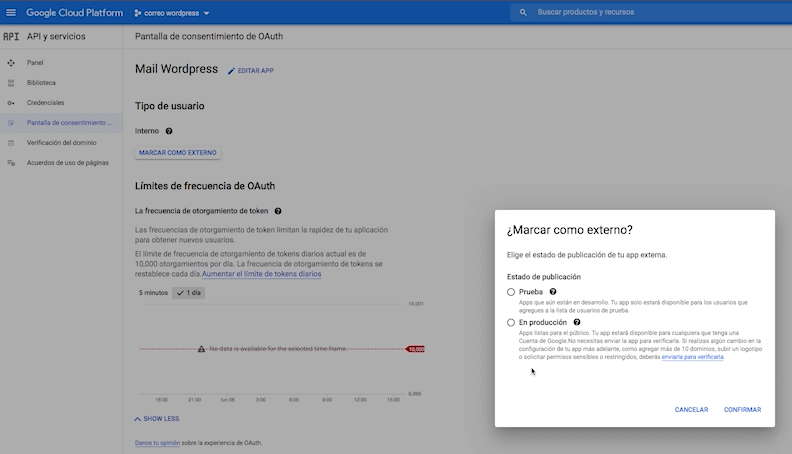The height and width of the screenshot is (454, 792).
Task: Click the search magnifier icon
Action: [523, 12]
